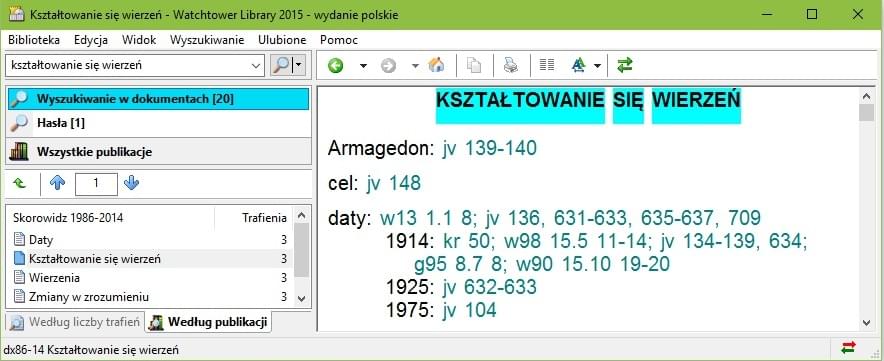Click the highlighted KSZTAŁTOWANIE heading word
Image resolution: width=884 pixels, height=361 pixels.
[x=520, y=100]
